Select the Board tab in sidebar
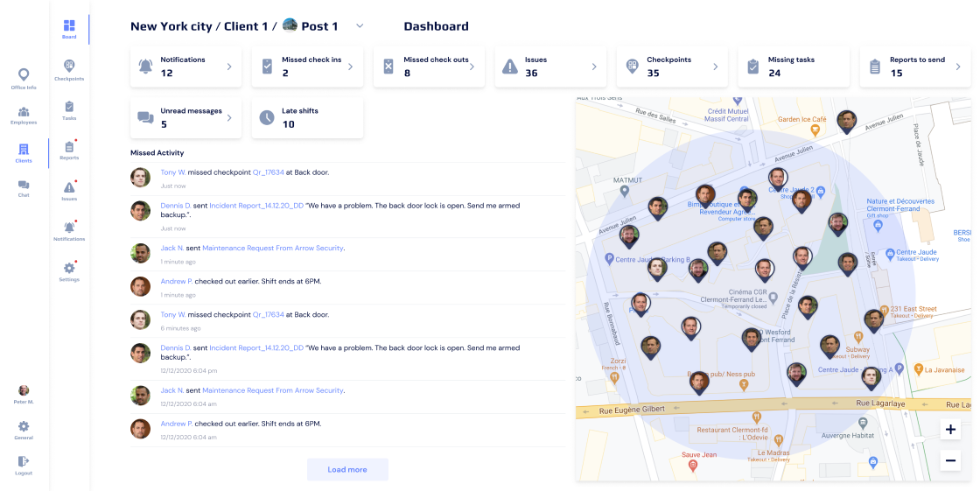 [x=69, y=26]
